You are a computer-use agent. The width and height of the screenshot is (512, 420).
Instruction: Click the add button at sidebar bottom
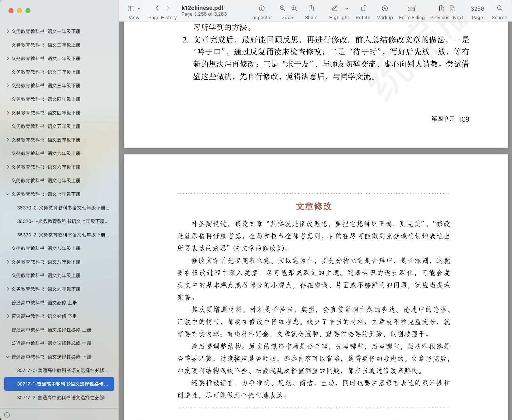[x=7, y=415]
